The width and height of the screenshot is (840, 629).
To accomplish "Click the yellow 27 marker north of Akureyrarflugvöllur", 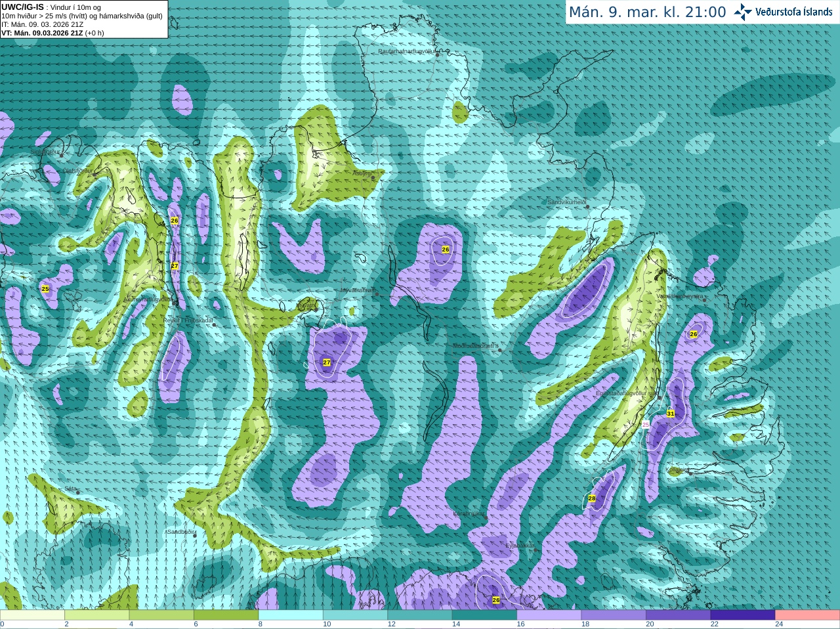I will click(175, 266).
